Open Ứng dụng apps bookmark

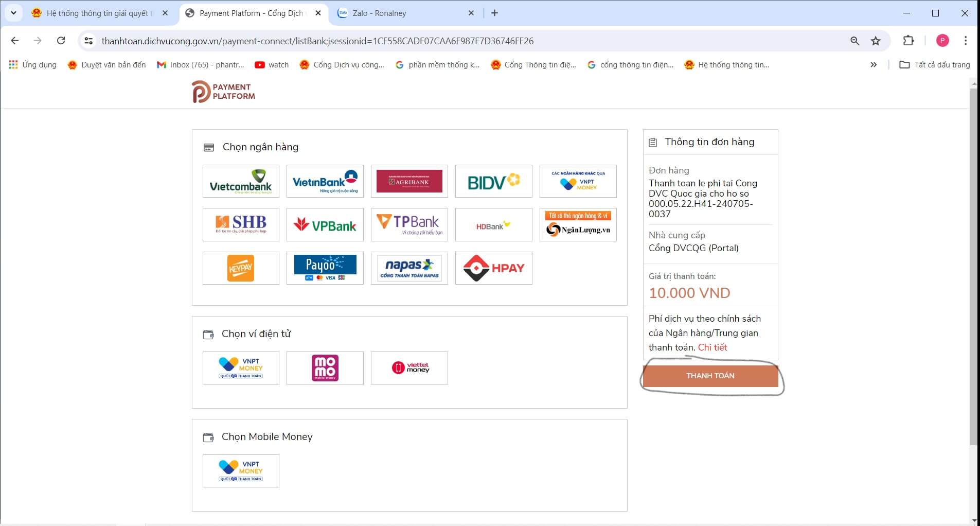(x=33, y=65)
